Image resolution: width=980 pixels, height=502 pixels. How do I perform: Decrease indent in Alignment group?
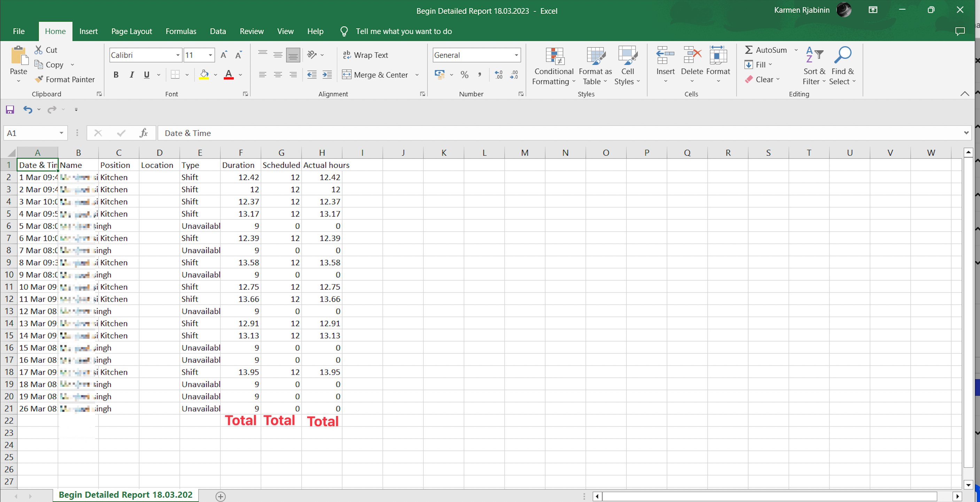(x=312, y=74)
